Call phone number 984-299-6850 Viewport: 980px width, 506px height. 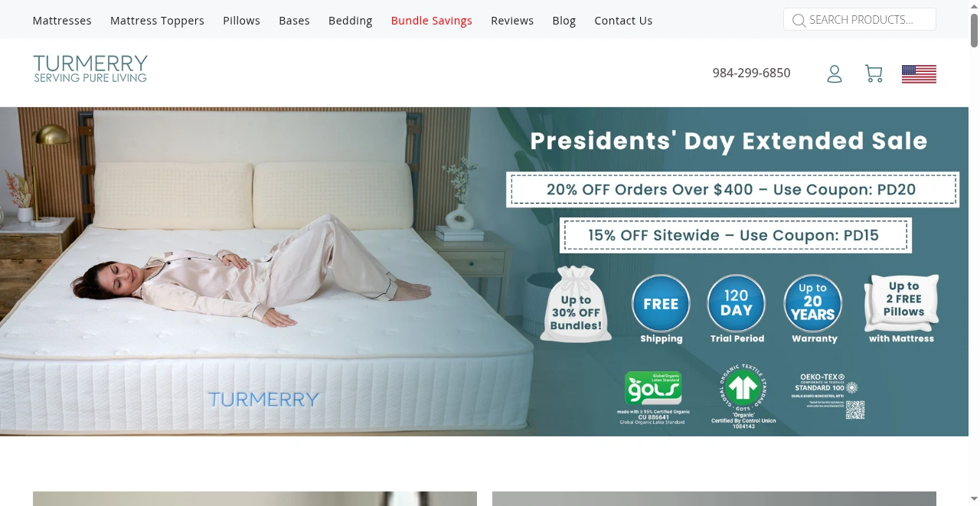click(x=751, y=73)
